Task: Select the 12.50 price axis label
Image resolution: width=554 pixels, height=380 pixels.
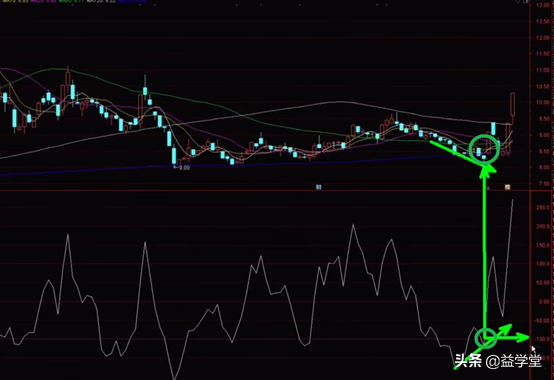Action: click(x=542, y=22)
